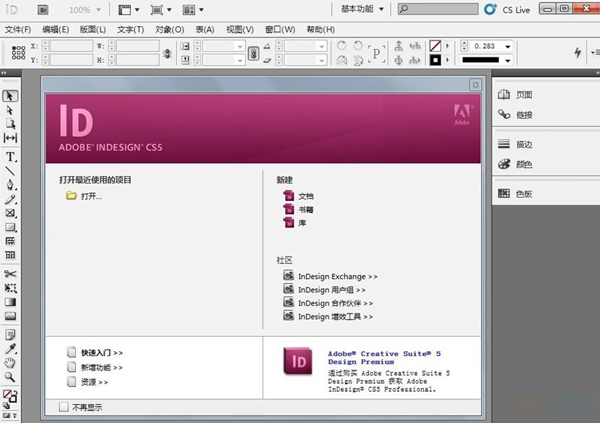The width and height of the screenshot is (600, 423).
Task: Open the 版面(L) menu
Action: click(93, 29)
